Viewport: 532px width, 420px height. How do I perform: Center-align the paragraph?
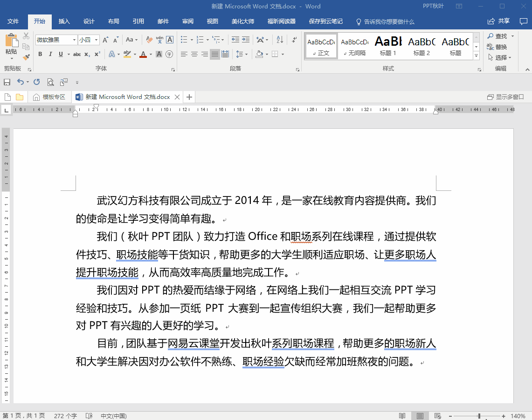[194, 54]
